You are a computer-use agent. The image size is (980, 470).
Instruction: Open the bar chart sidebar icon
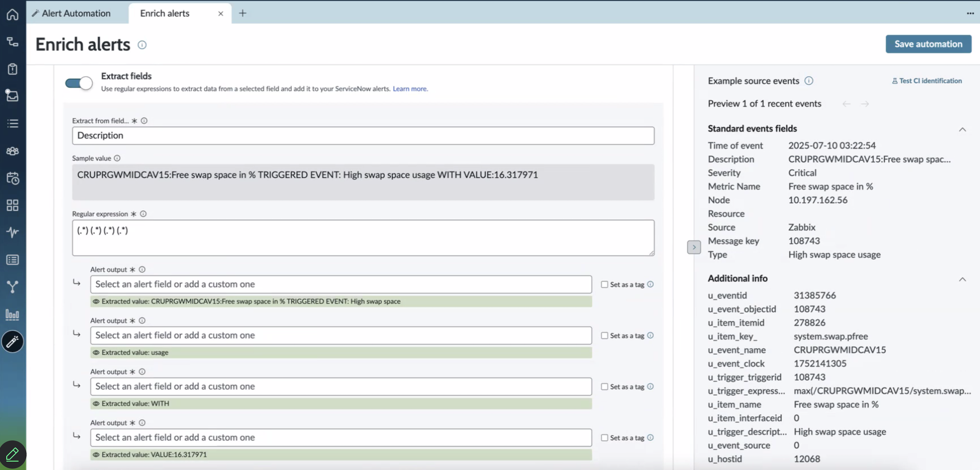click(13, 315)
